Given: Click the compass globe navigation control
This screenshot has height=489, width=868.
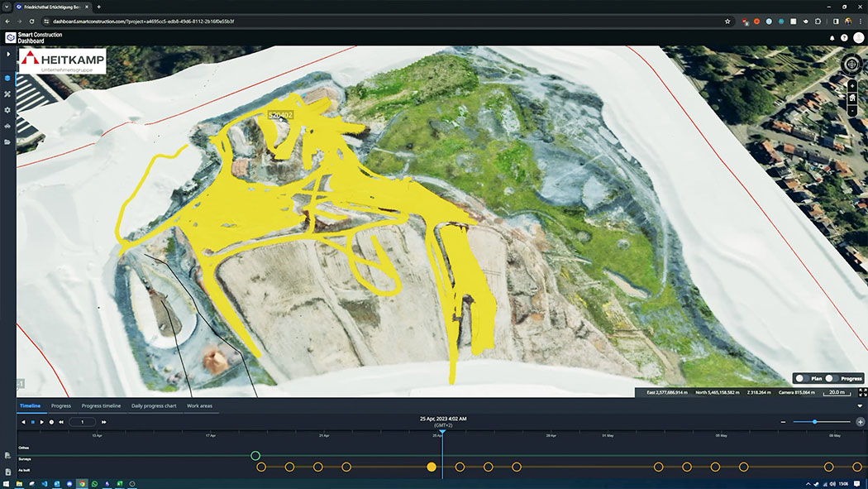Looking at the screenshot, I should [x=851, y=65].
